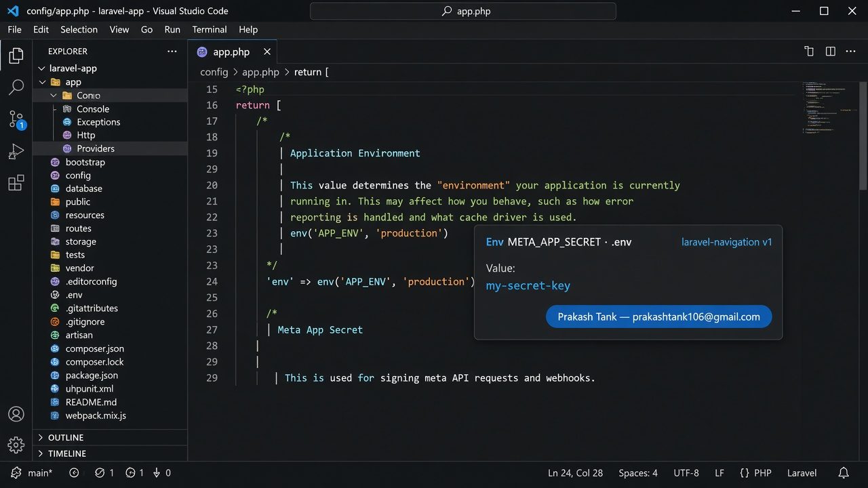Click the editor minimap preview

pos(829,108)
